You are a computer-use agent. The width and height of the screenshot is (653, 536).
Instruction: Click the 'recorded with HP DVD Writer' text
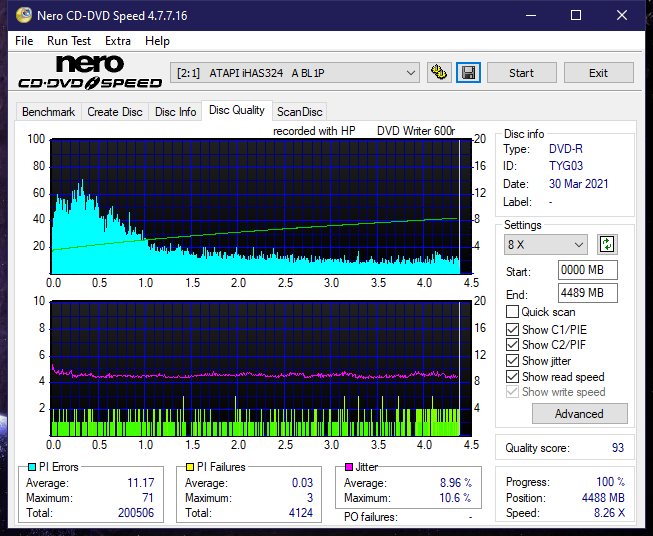point(364,131)
